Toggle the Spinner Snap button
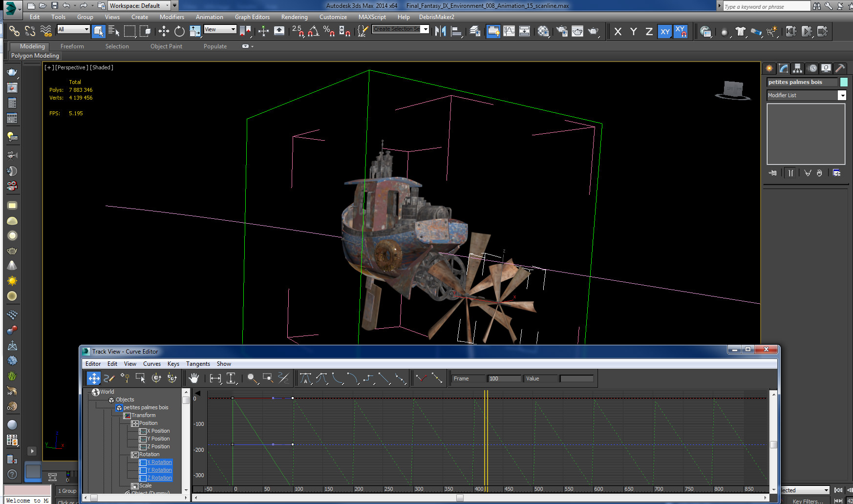 344,31
